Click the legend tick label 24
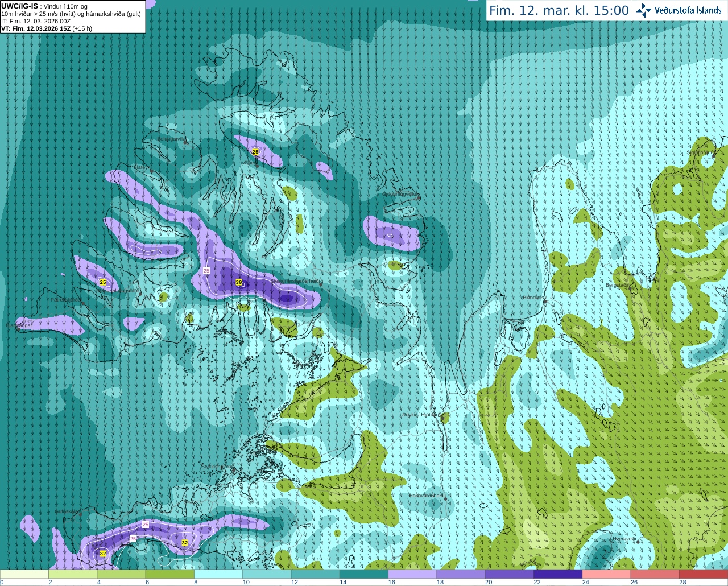This screenshot has height=586, width=728. (585, 583)
